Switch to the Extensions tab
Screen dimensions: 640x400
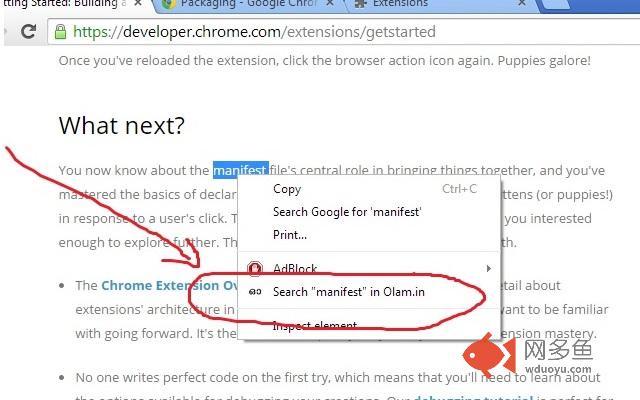pyautogui.click(x=441, y=4)
